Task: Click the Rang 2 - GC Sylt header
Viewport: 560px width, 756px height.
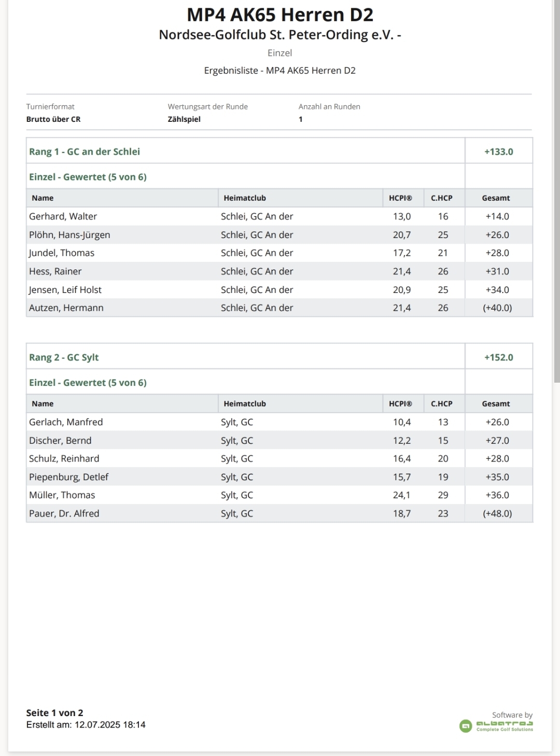Action: point(64,357)
